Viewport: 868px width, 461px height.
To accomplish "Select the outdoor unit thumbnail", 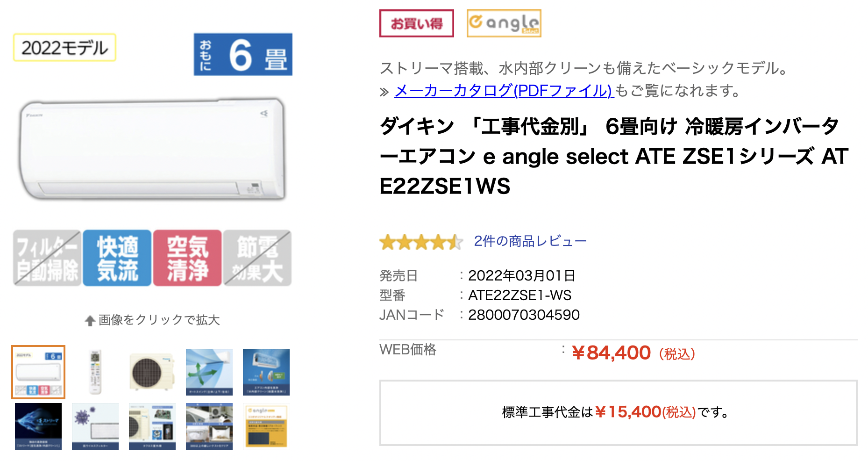I will click(x=152, y=372).
